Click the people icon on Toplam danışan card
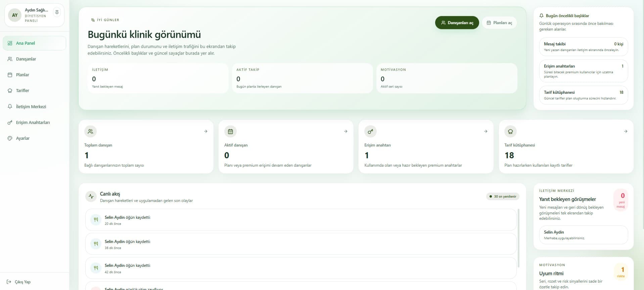This screenshot has width=644, height=290. tap(90, 131)
